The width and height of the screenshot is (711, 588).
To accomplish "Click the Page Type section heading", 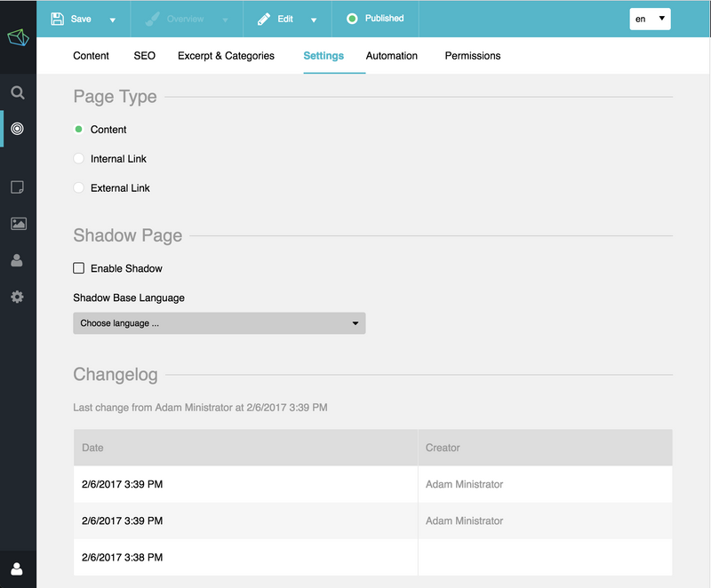I will (116, 97).
